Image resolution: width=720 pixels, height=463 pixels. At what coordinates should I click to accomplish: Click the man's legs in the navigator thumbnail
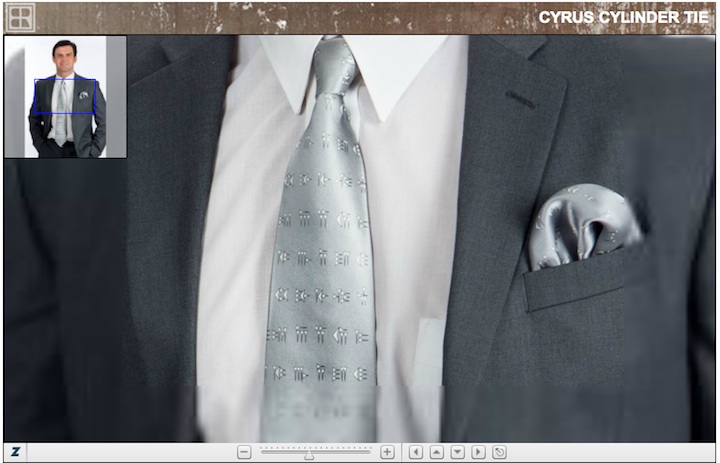click(65, 148)
